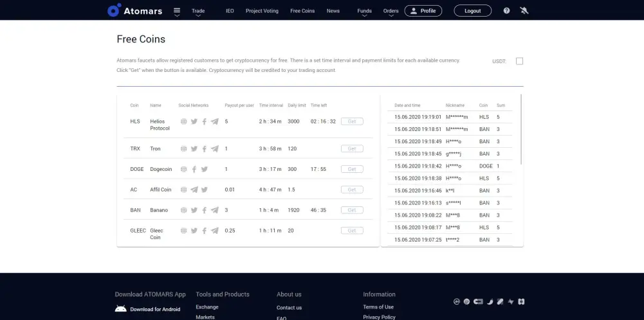The height and width of the screenshot is (320, 644).
Task: Click the Logout button
Action: (x=473, y=11)
